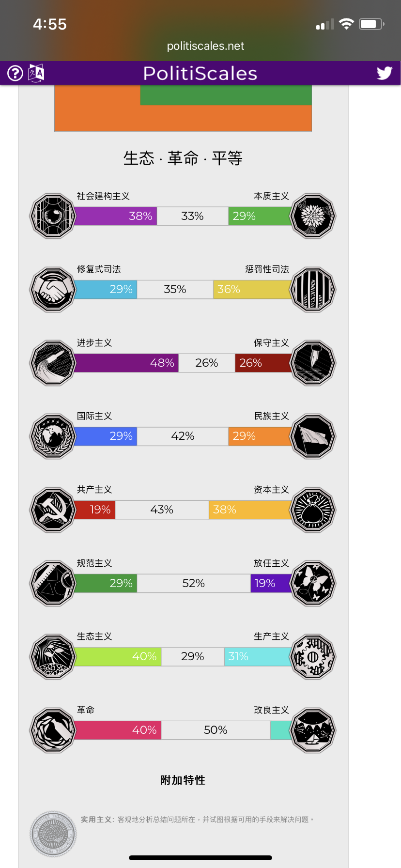Screen dimensions: 401x868
Task: Open the help question mark icon
Action: click(x=15, y=73)
